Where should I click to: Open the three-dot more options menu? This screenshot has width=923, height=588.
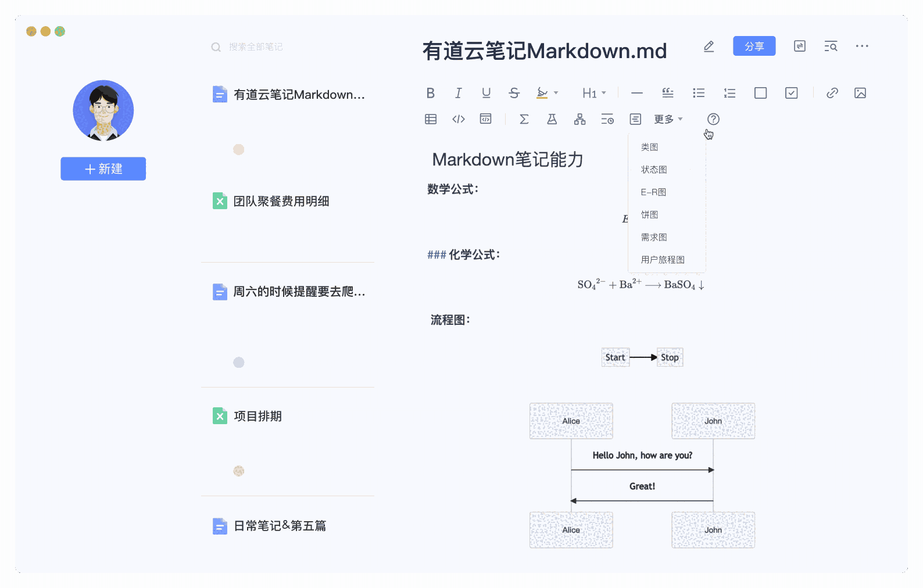pos(862,46)
